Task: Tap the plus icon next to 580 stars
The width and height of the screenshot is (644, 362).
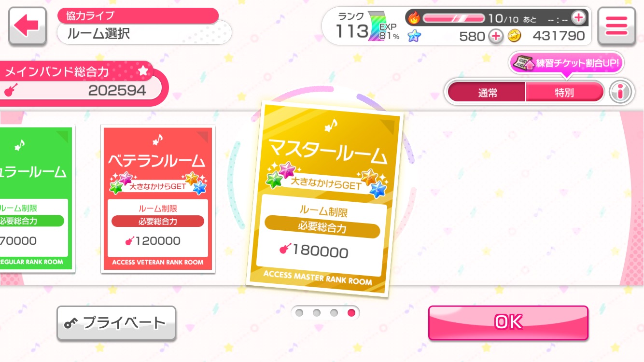Action: (496, 36)
